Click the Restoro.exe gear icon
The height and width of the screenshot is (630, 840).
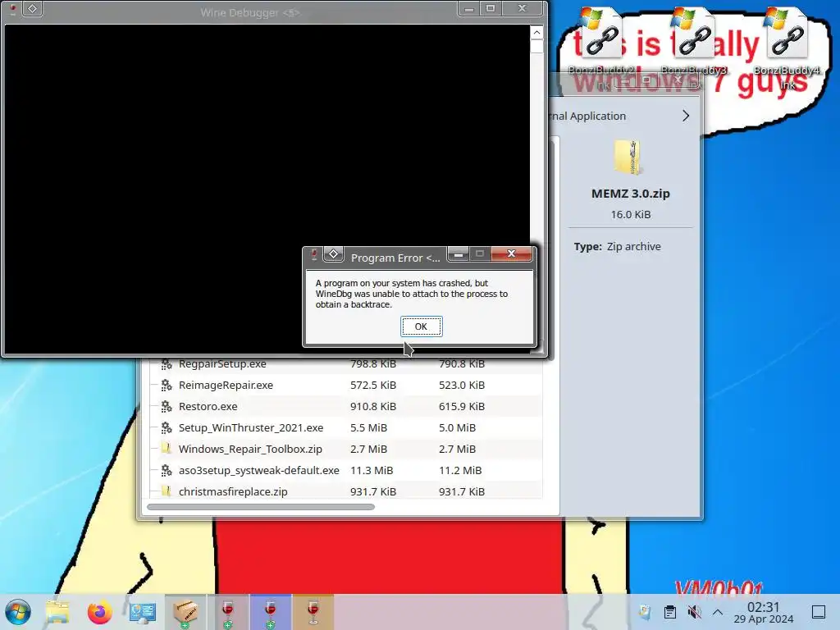point(166,406)
